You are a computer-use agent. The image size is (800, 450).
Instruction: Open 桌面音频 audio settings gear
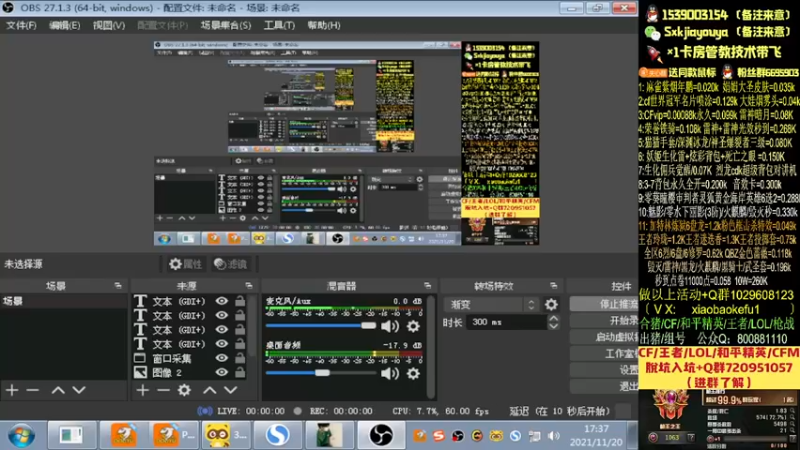pos(413,373)
